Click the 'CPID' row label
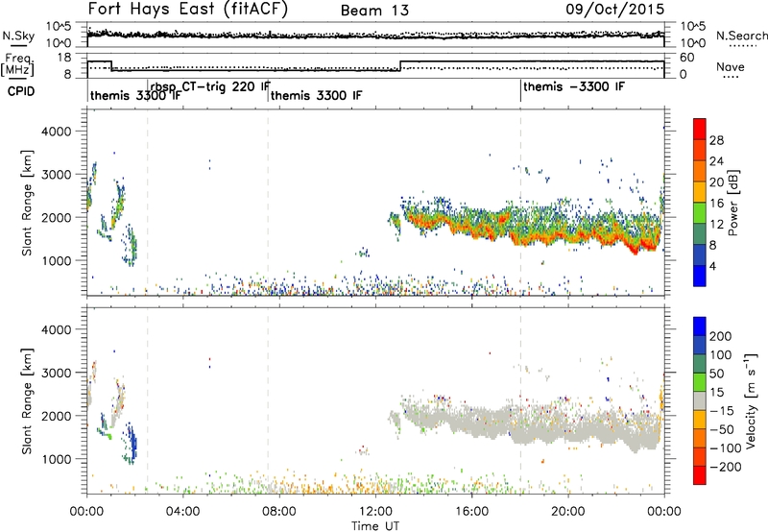The width and height of the screenshot is (768, 532). click(x=21, y=91)
